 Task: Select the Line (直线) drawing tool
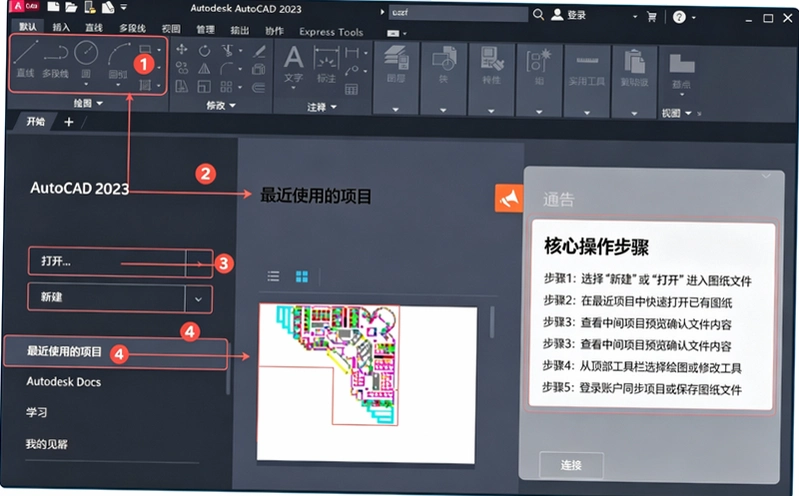coord(25,59)
